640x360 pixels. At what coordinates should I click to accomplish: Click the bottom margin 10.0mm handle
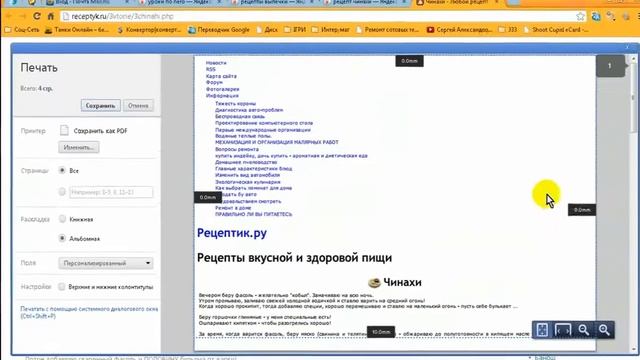coord(381,332)
